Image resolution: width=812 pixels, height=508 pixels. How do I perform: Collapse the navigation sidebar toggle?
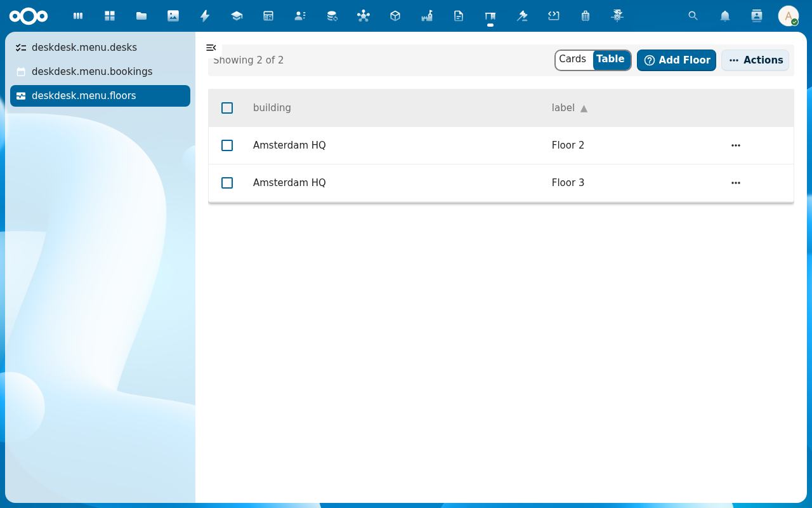point(211,48)
